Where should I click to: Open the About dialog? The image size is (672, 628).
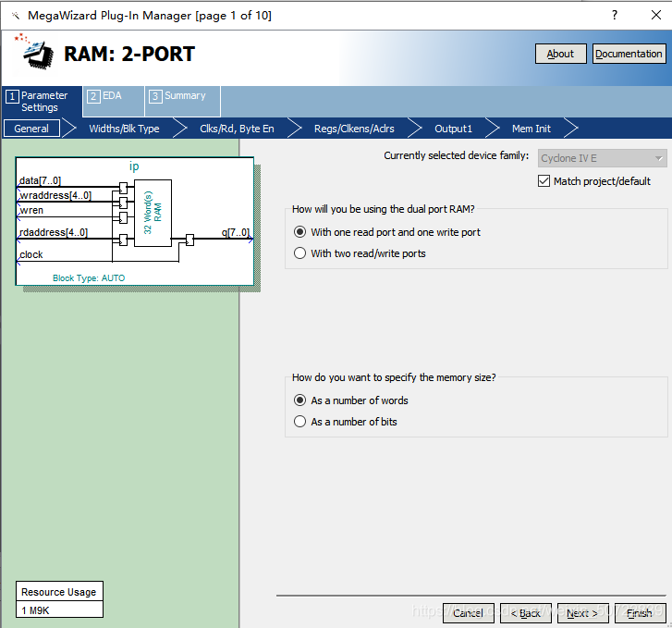coord(560,54)
